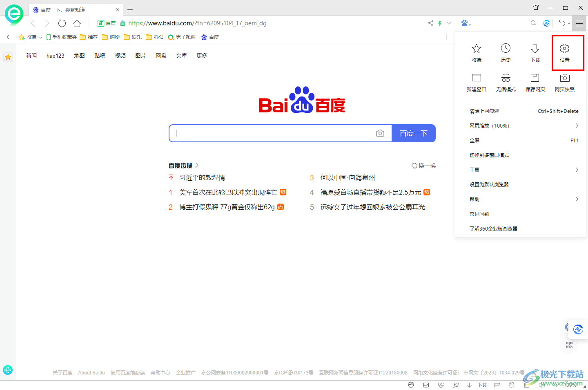Open the 下载 (Downloads) arrow icon in the menu panel
The height and width of the screenshot is (390, 588).
535,49
